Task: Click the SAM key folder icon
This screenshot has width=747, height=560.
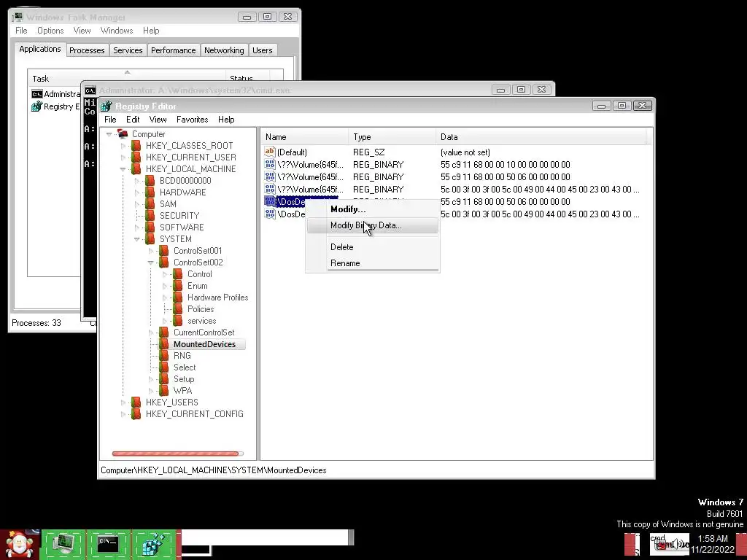Action: click(x=150, y=204)
